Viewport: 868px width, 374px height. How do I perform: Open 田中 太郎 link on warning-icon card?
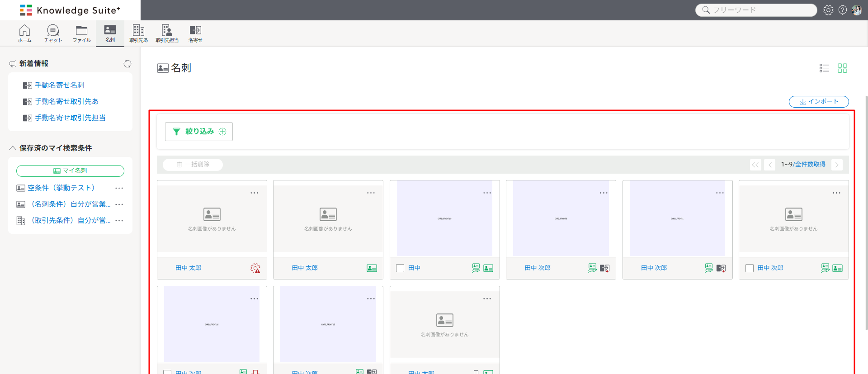(x=188, y=268)
